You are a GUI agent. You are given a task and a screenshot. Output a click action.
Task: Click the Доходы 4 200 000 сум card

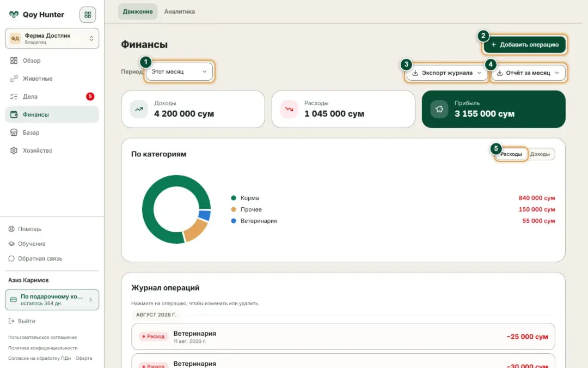[x=193, y=109]
